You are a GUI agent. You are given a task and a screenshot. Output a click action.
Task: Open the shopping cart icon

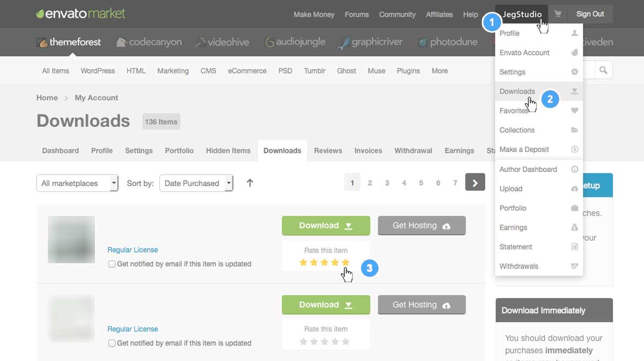[558, 15]
